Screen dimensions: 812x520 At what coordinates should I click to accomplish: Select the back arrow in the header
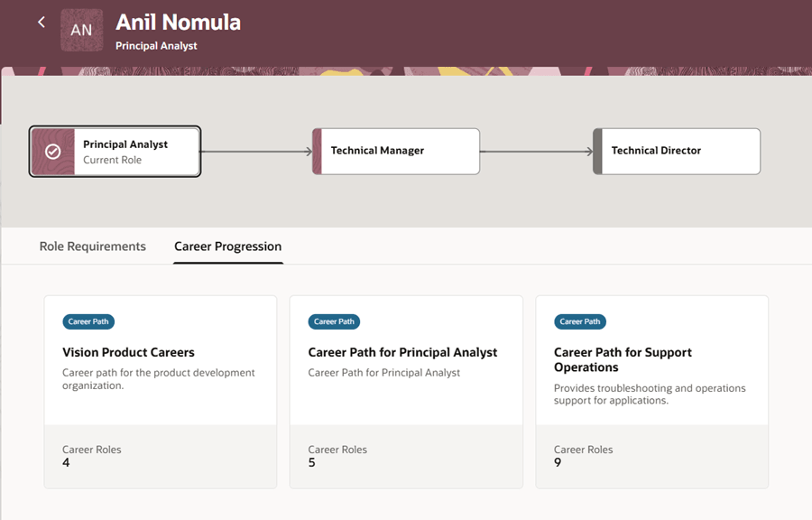coord(42,22)
